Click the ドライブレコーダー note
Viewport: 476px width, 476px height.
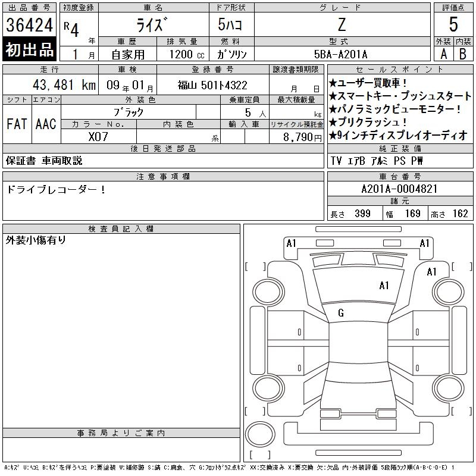click(56, 190)
